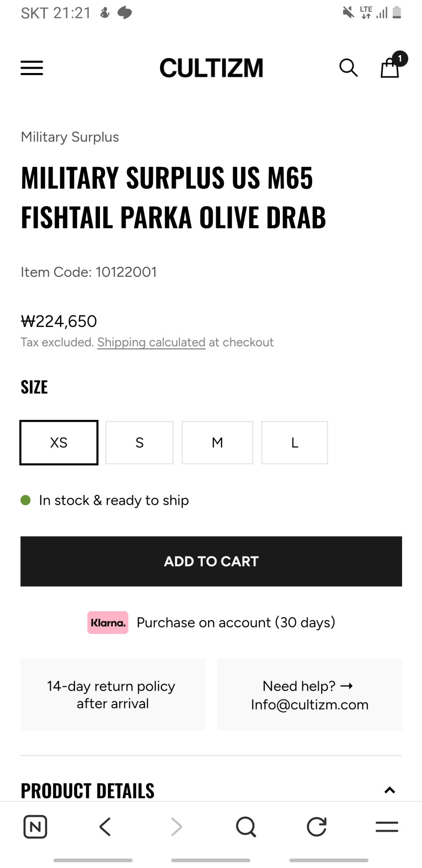
Task: Tap the browser forward arrow
Action: point(176,827)
